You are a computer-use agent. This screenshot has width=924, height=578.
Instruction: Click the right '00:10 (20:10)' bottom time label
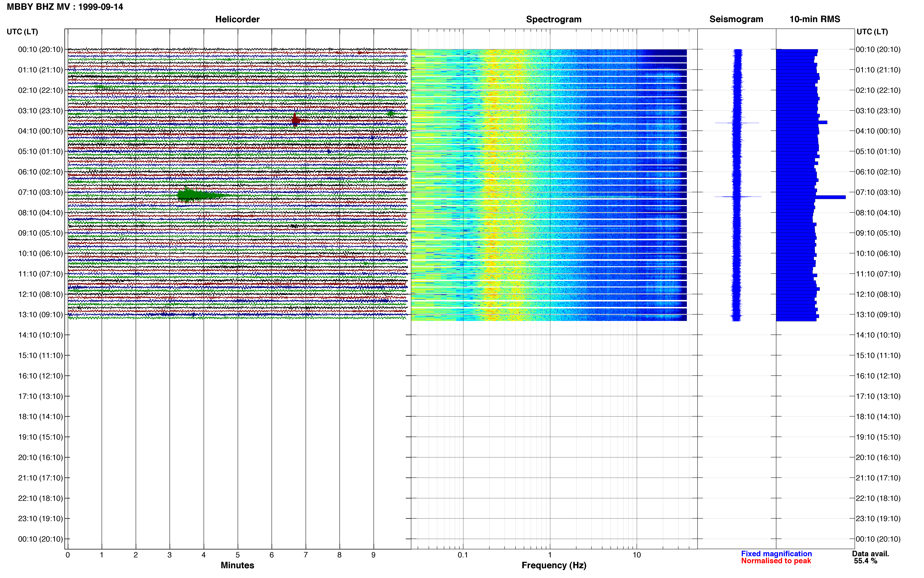pyautogui.click(x=878, y=539)
